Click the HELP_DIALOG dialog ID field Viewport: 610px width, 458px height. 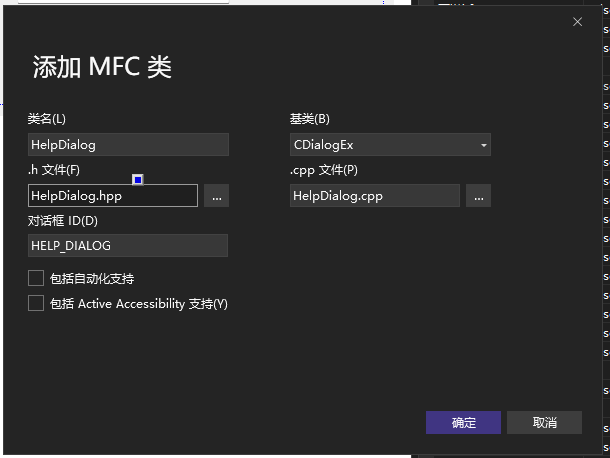coord(128,246)
